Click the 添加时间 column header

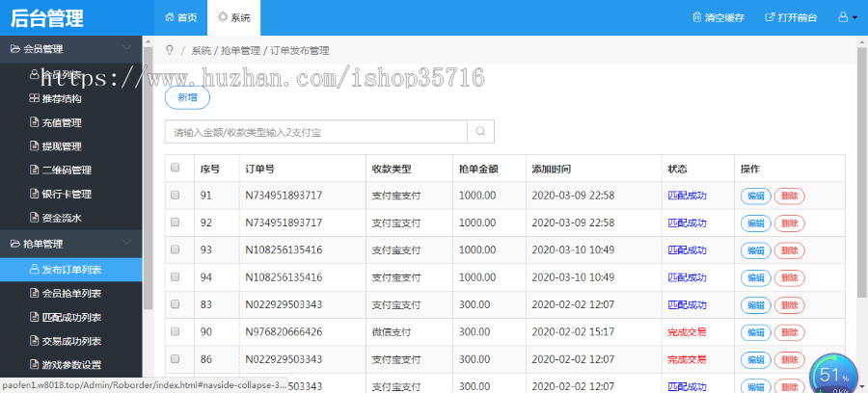[552, 169]
